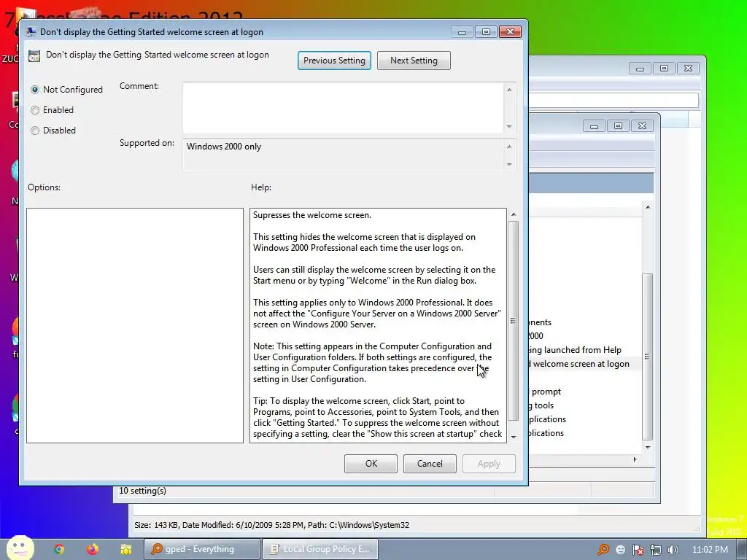Click the background policy list scrollbar thumb

point(648,357)
